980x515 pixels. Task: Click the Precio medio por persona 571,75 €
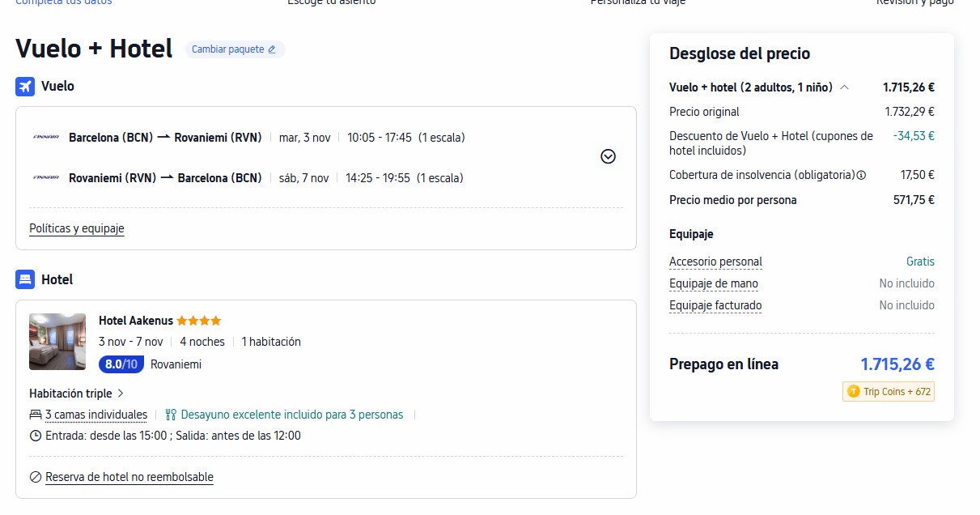pyautogui.click(x=914, y=200)
